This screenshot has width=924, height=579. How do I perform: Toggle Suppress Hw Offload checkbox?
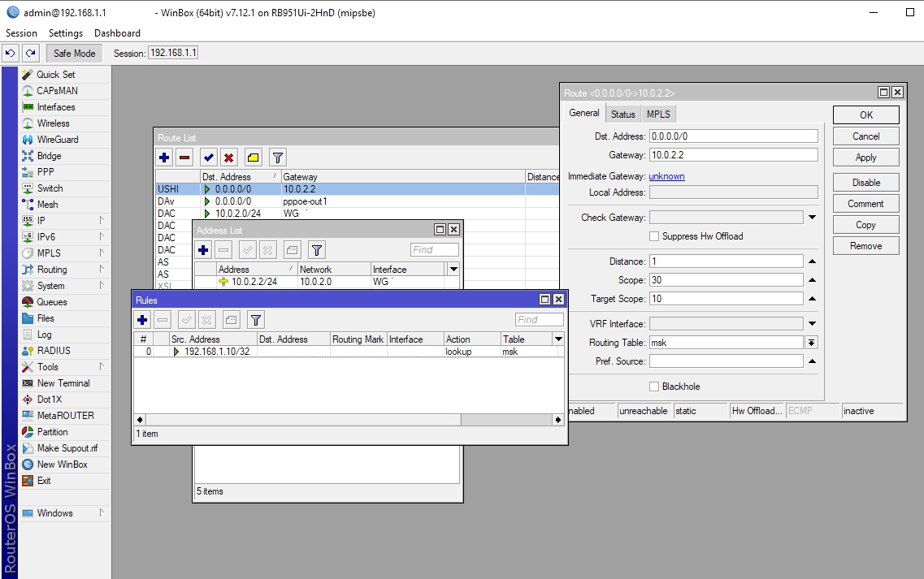click(654, 236)
